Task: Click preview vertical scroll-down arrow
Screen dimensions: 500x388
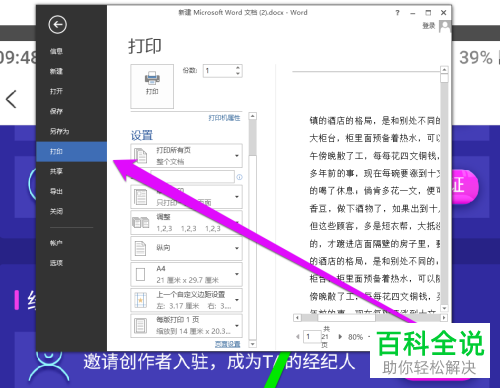Action: click(444, 308)
